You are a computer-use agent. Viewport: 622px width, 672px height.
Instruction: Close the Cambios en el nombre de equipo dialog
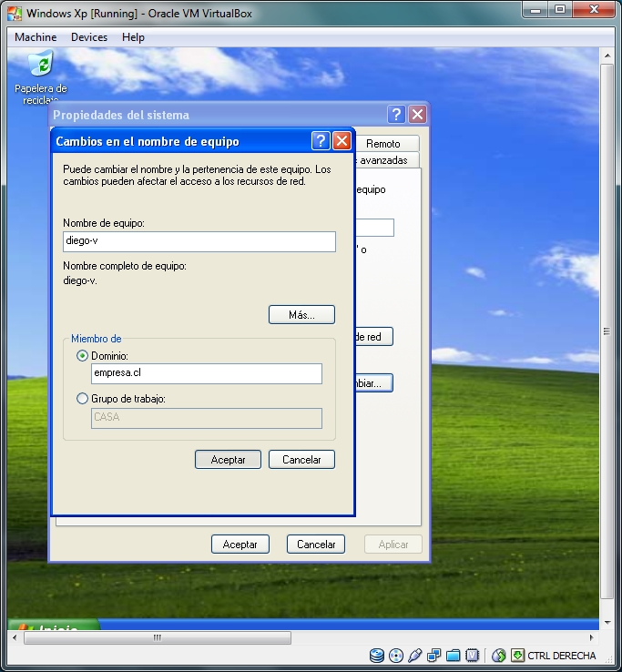click(x=342, y=141)
